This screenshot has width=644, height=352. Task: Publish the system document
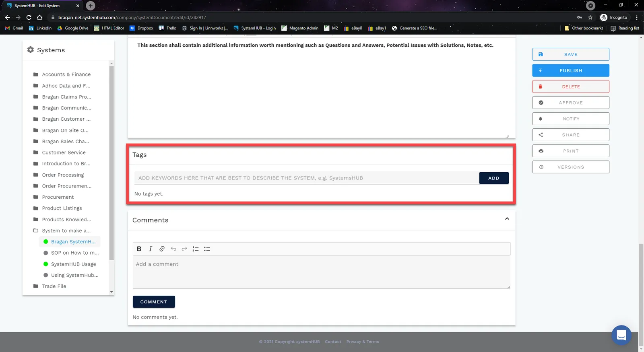point(570,70)
